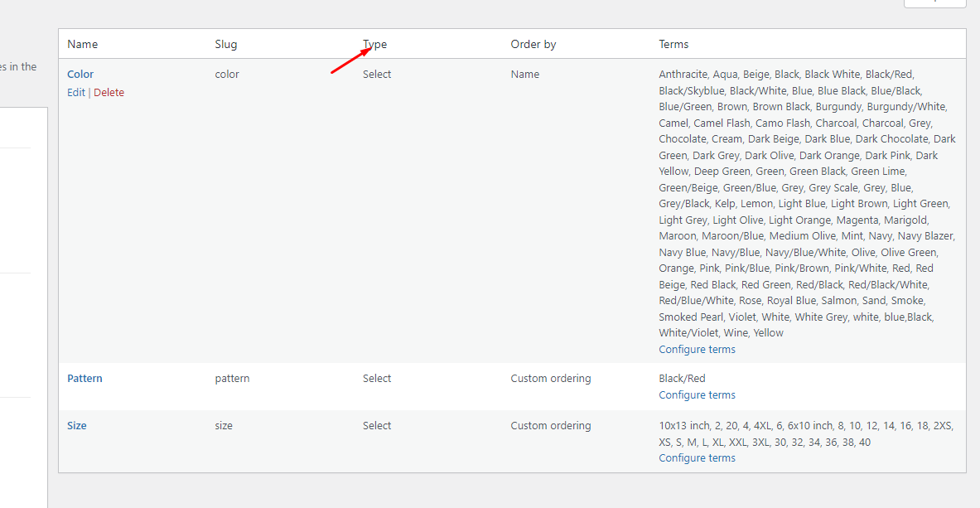Click 'Name' order value in Color row
The width and height of the screenshot is (980, 508).
(x=525, y=75)
